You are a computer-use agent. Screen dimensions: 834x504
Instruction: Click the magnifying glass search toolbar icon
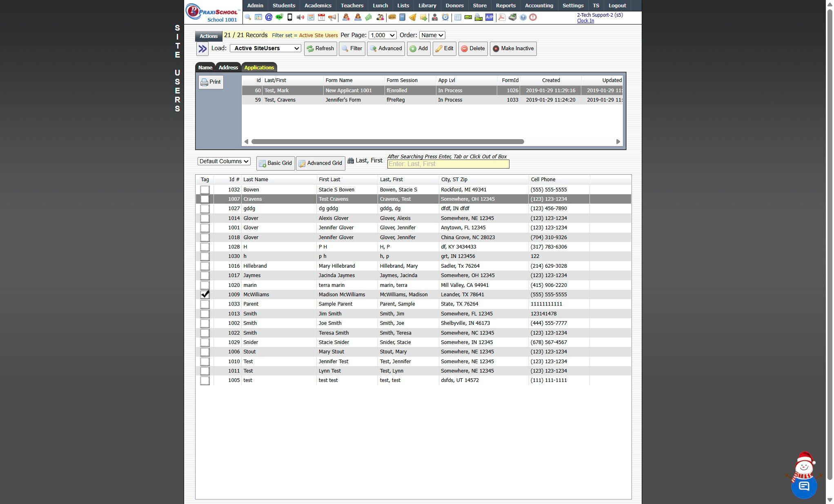pos(248,17)
